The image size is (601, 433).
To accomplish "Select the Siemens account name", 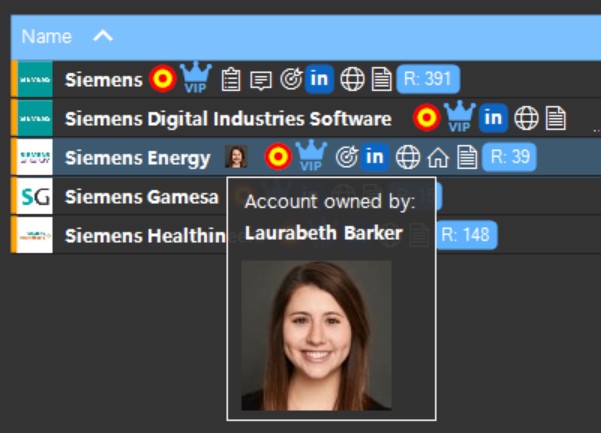I will (x=103, y=80).
